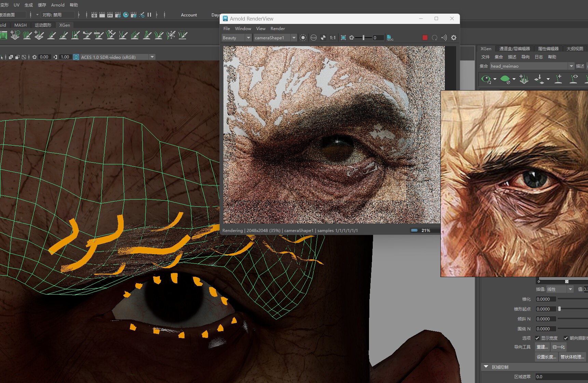The width and height of the screenshot is (588, 383).
Task: Click XGen add guide icon
Action: pos(558,79)
